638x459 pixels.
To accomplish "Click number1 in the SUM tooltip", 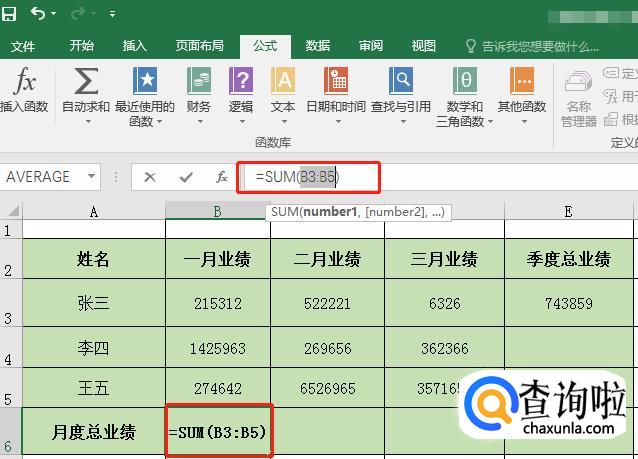I will [x=330, y=212].
